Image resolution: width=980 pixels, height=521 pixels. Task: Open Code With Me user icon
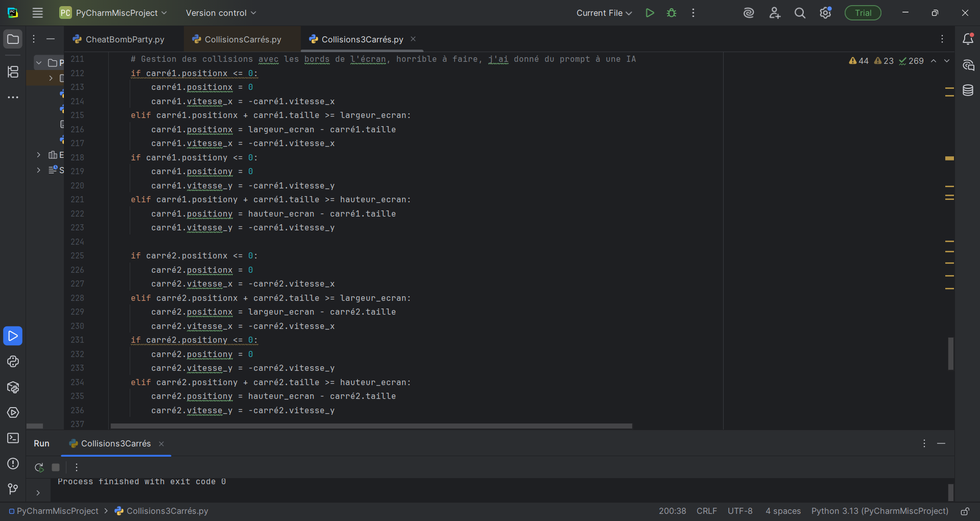click(x=775, y=13)
